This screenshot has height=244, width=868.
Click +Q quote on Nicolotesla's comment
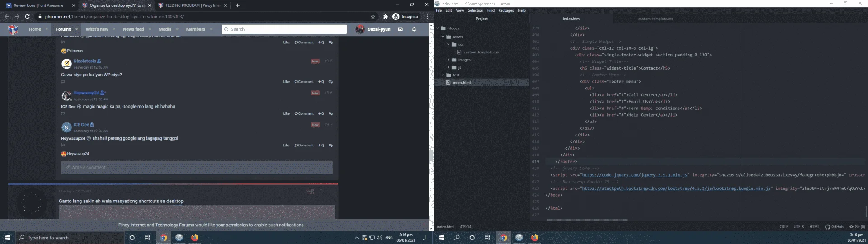[x=321, y=82]
